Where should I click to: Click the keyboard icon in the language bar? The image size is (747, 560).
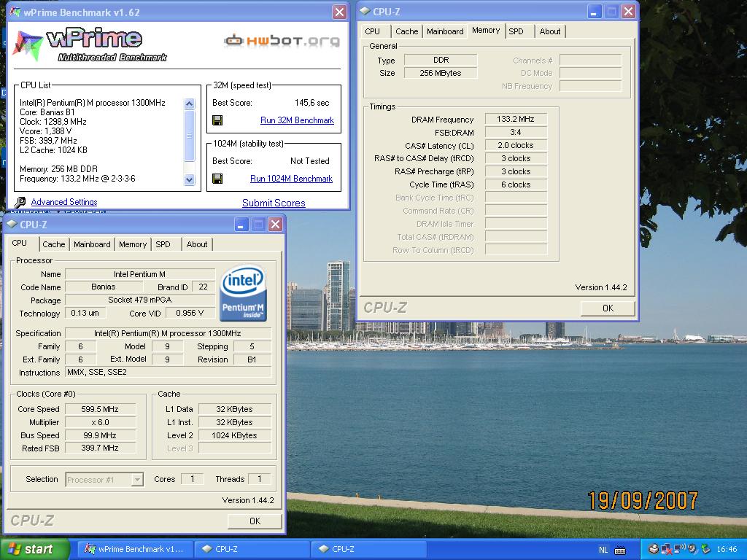coord(620,550)
